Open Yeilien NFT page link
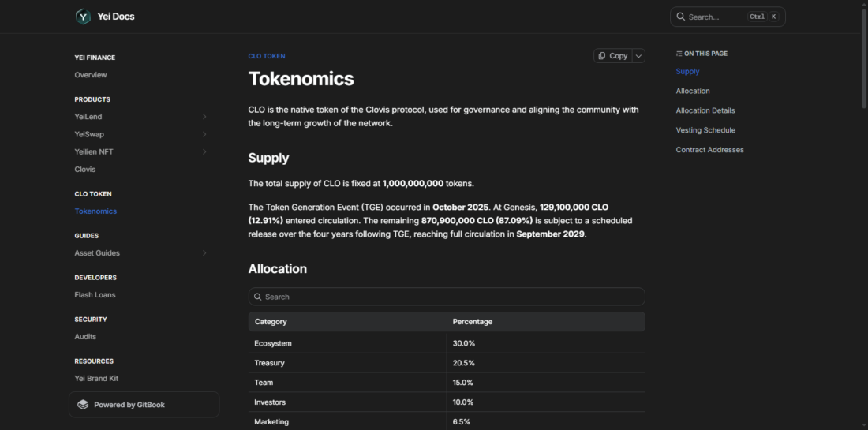 (x=94, y=151)
